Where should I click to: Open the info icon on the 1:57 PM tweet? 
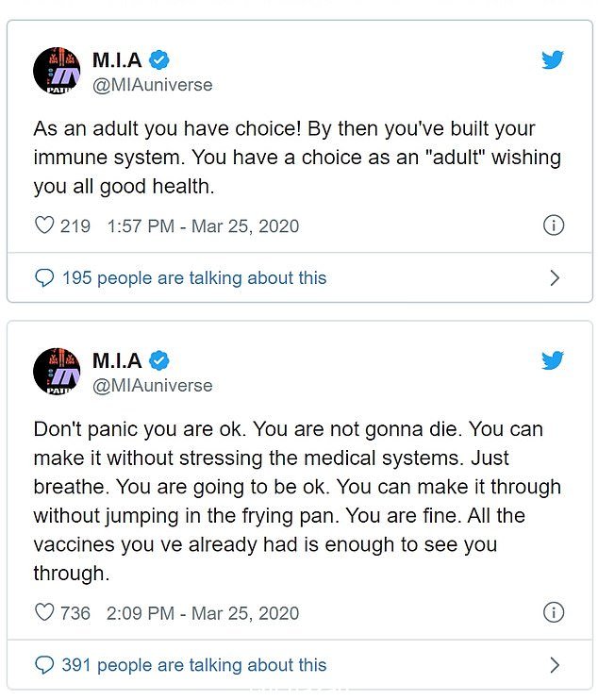(x=554, y=225)
